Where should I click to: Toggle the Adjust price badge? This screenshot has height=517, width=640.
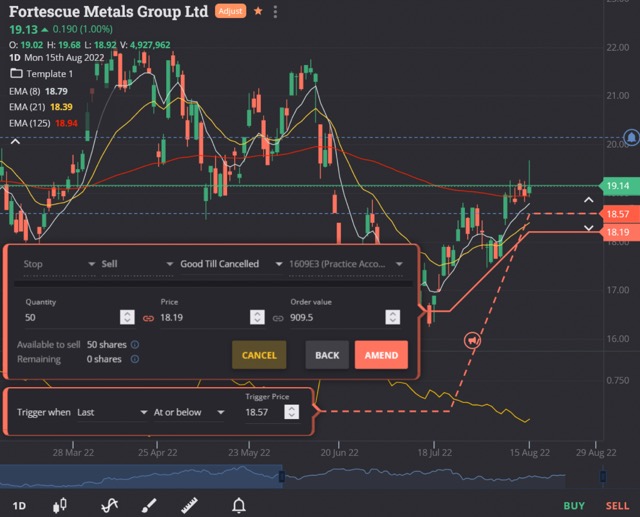(x=232, y=11)
